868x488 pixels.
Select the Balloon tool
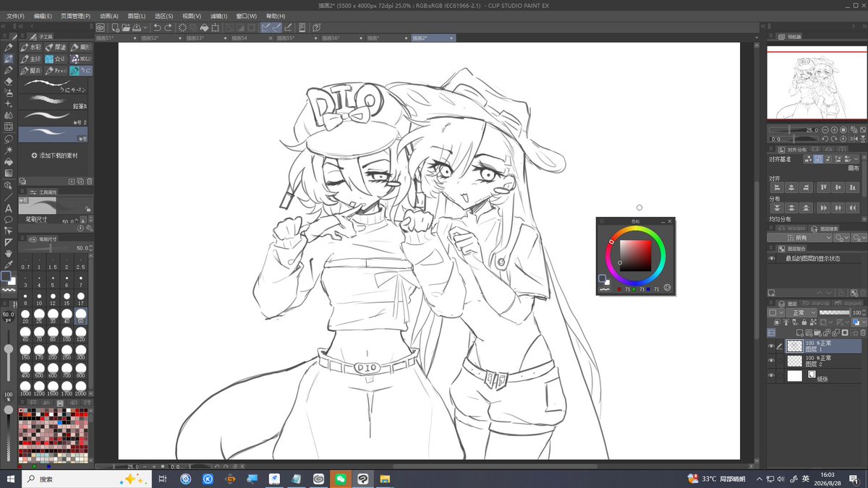[8, 219]
